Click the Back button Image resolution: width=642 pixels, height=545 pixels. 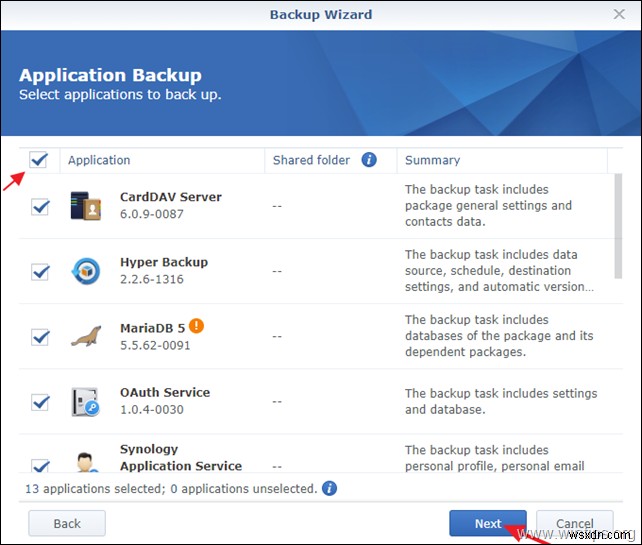pos(67,523)
